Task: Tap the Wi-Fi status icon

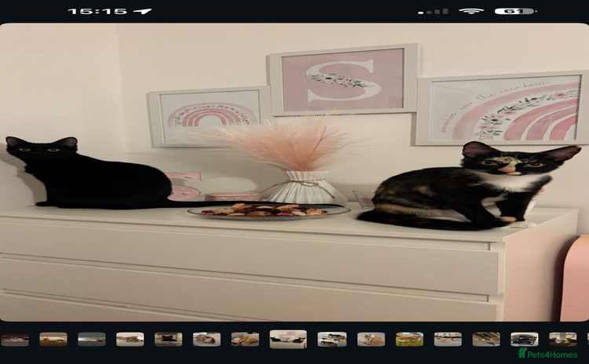Action: (x=471, y=11)
